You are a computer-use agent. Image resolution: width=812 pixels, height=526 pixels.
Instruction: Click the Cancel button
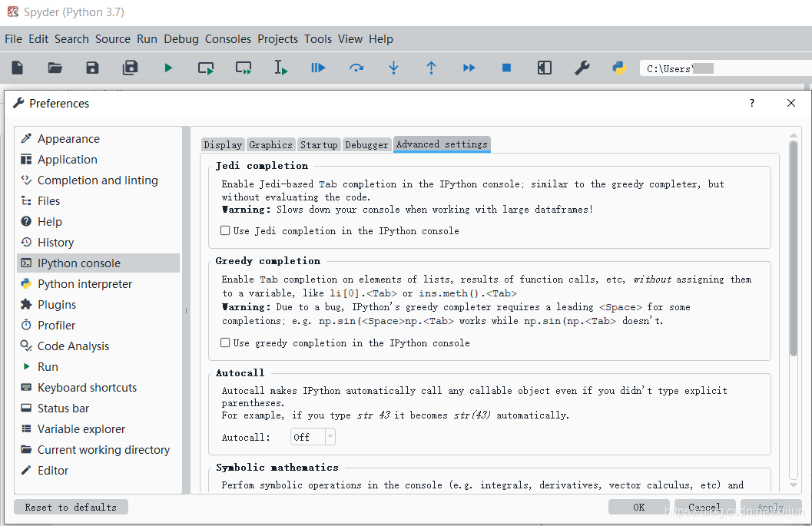click(704, 507)
